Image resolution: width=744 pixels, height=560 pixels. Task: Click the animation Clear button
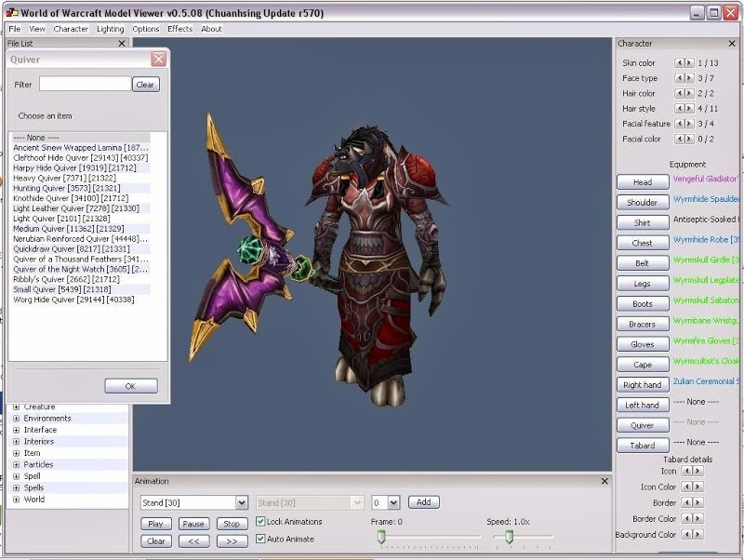(155, 541)
